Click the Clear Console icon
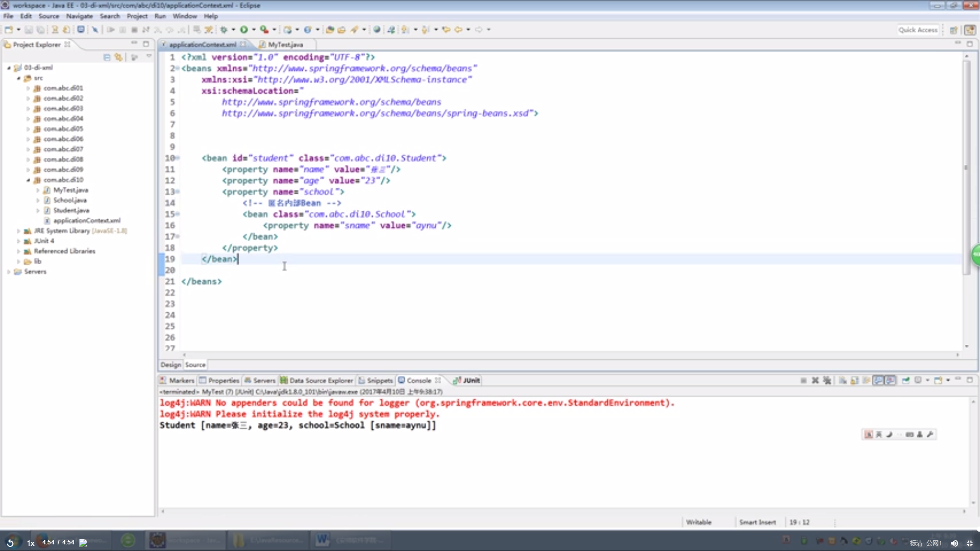This screenshot has width=980, height=551. pos(843,381)
